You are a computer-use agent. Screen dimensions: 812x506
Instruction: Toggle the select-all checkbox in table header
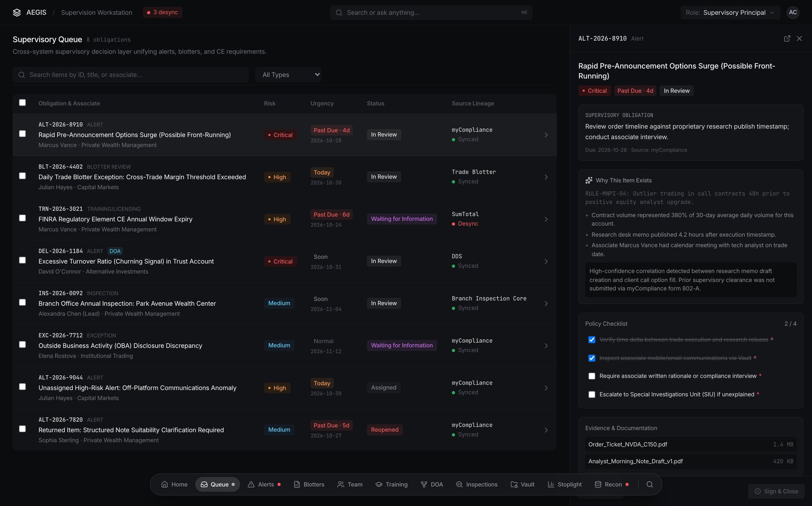pyautogui.click(x=22, y=103)
